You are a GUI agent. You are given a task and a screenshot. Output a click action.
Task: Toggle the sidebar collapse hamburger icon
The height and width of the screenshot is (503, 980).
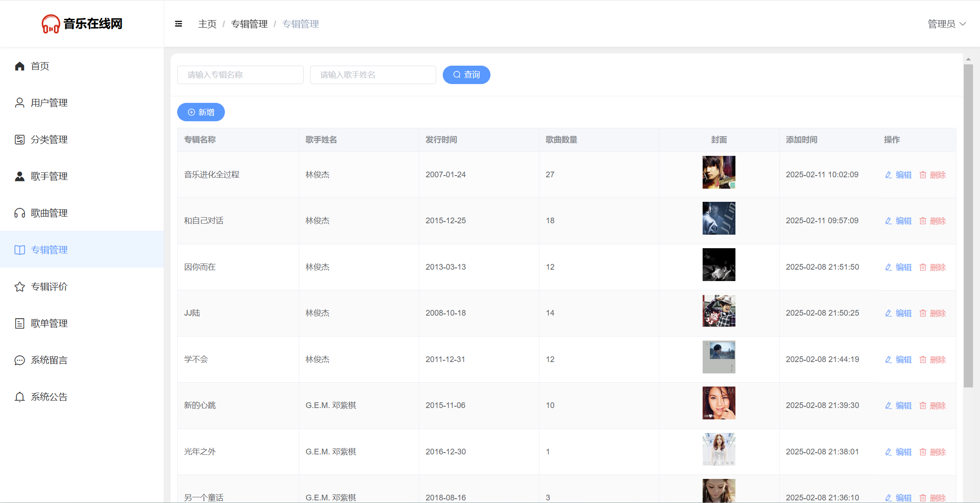click(178, 24)
